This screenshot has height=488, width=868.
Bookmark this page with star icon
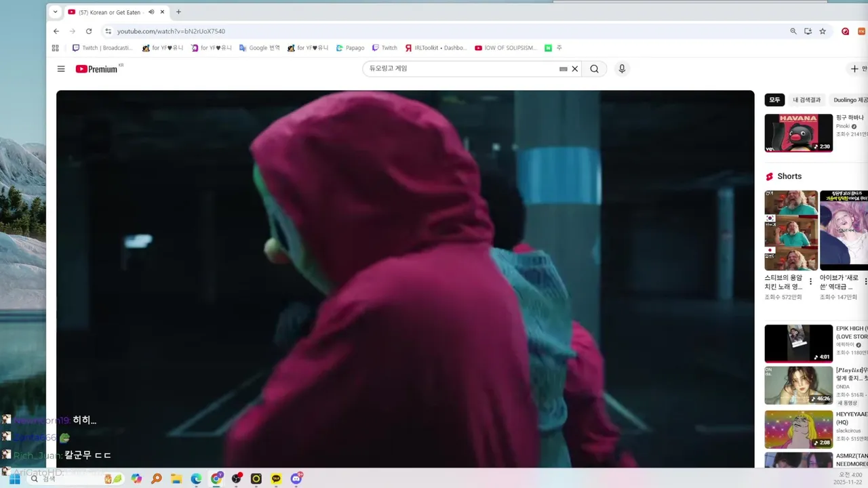point(823,31)
